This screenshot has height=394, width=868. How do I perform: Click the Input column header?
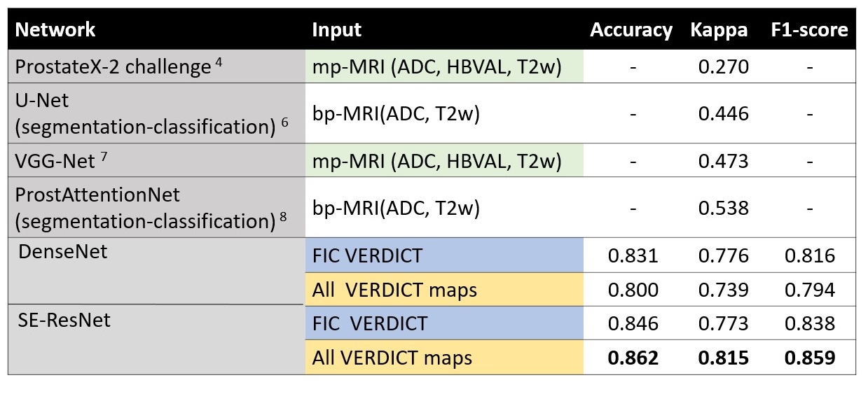coord(337,30)
